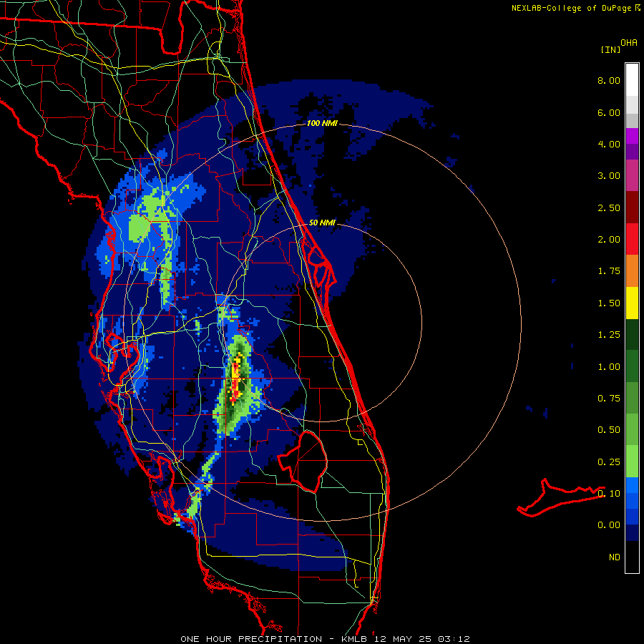Click the "03:12" timestamp
Image resolution: width=644 pixels, height=644 pixels.
[x=454, y=639]
